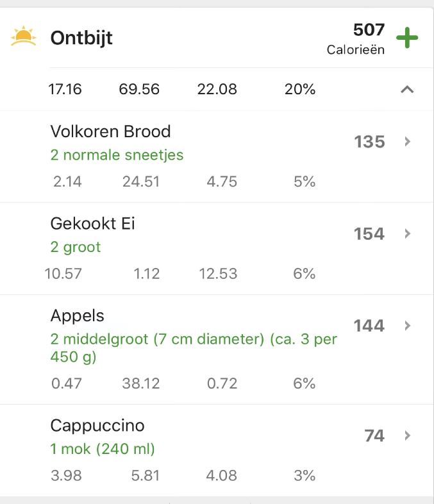Tap the sunrise breakfast icon
Image resolution: width=434 pixels, height=504 pixels.
[x=23, y=36]
